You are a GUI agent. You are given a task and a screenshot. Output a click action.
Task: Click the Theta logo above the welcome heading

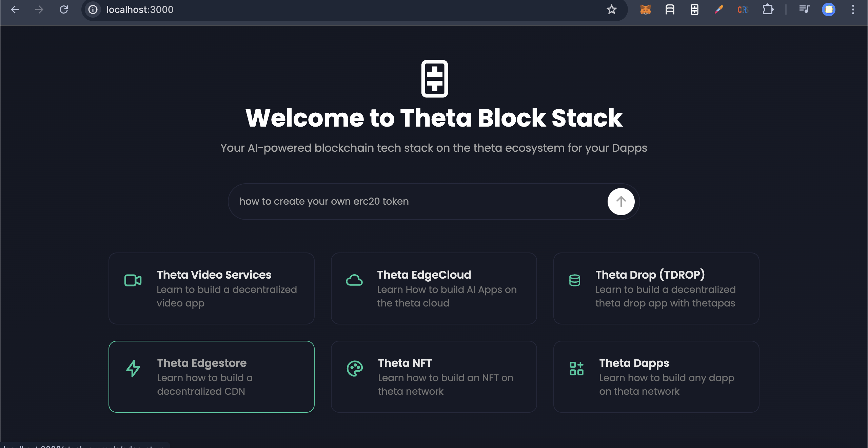[434, 79]
